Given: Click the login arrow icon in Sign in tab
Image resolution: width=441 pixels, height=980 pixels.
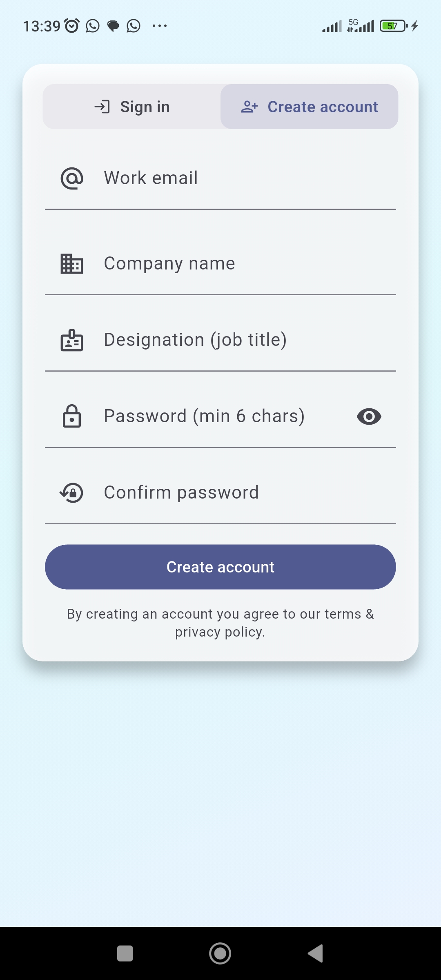Looking at the screenshot, I should coord(102,107).
